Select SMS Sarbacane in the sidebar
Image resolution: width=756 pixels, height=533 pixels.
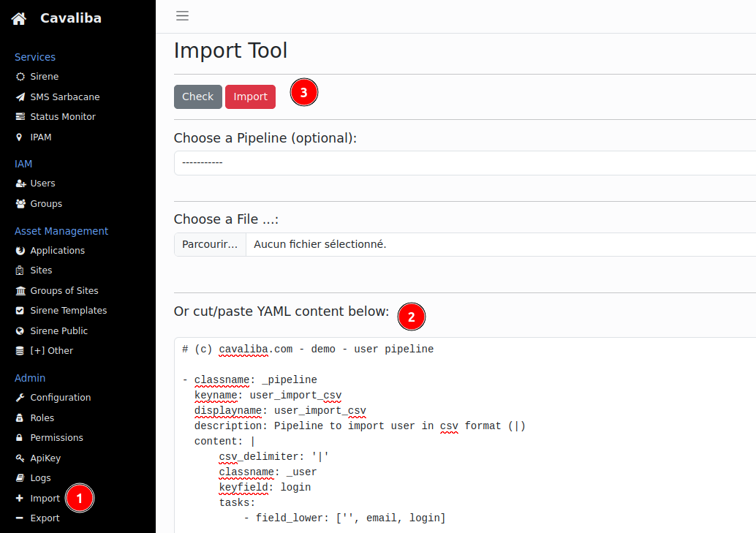[x=63, y=97]
